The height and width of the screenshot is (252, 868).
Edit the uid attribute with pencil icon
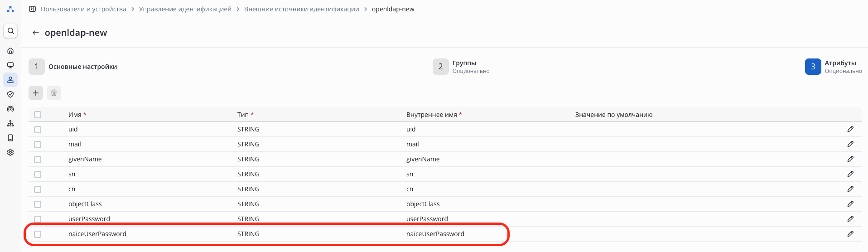pos(850,129)
